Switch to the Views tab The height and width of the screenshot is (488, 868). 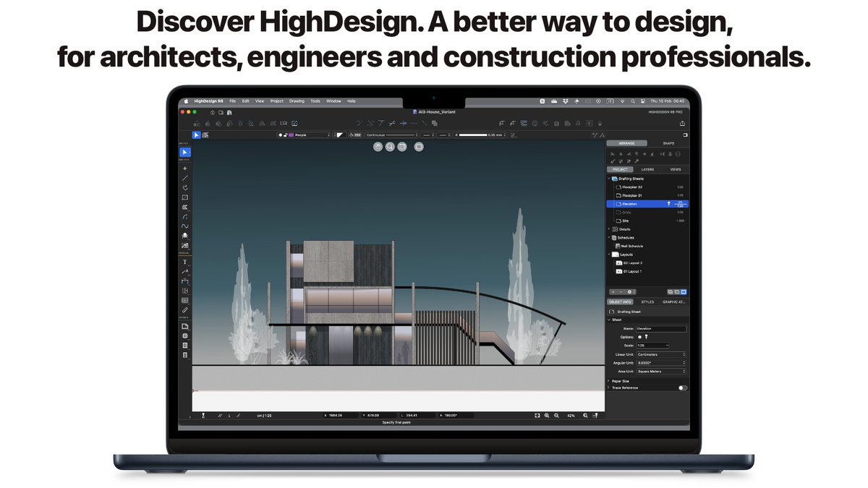675,169
